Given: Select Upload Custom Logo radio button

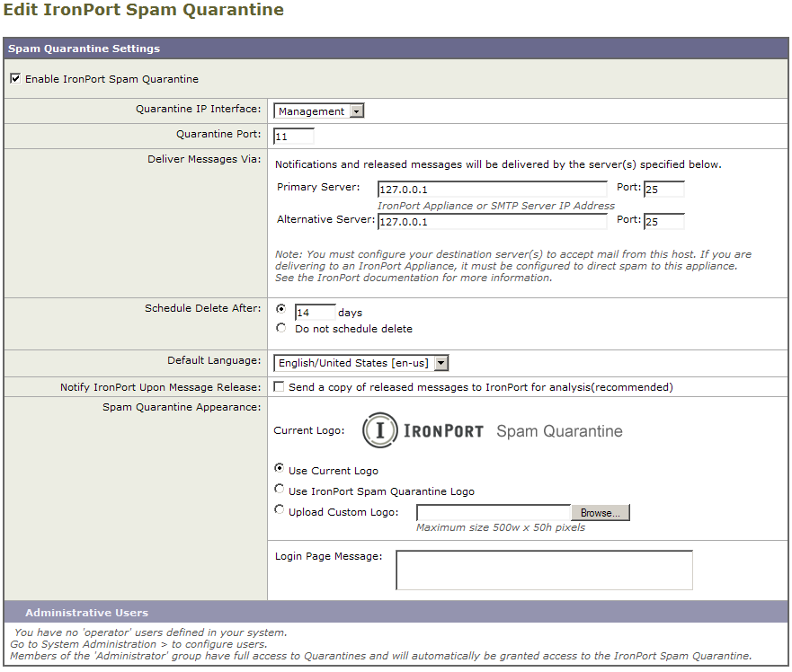Looking at the screenshot, I should coord(279,509).
